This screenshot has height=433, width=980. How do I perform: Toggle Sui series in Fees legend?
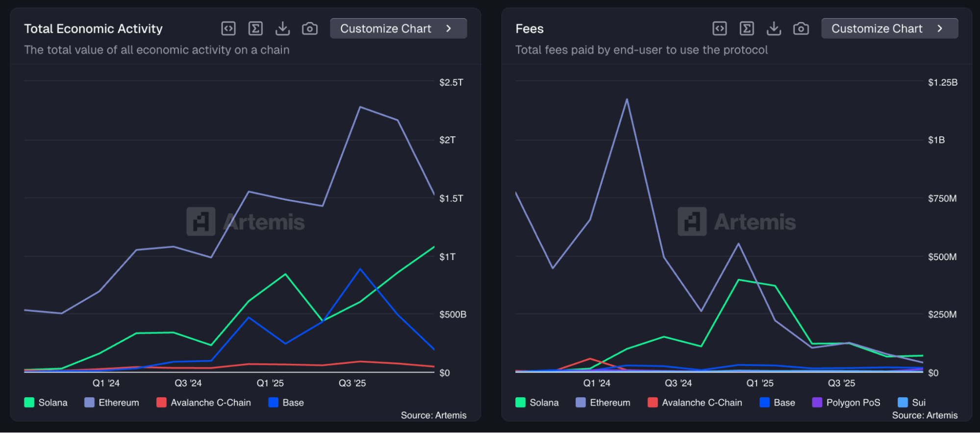912,403
